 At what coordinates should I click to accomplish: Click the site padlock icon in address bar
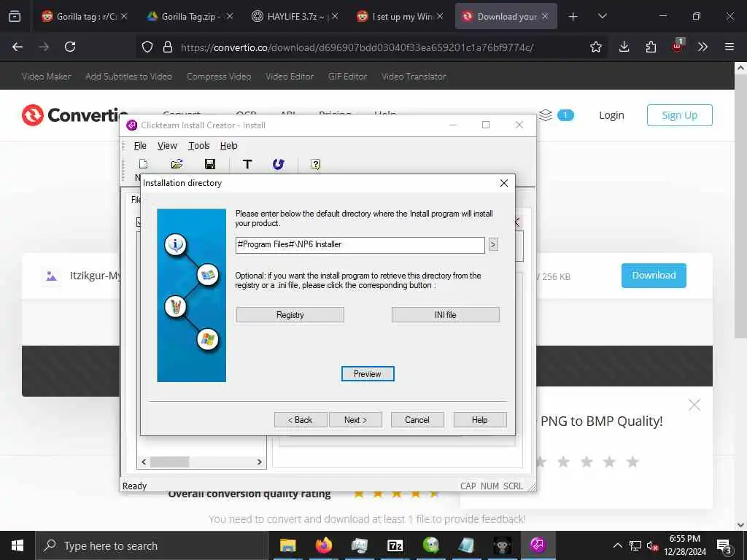click(167, 47)
